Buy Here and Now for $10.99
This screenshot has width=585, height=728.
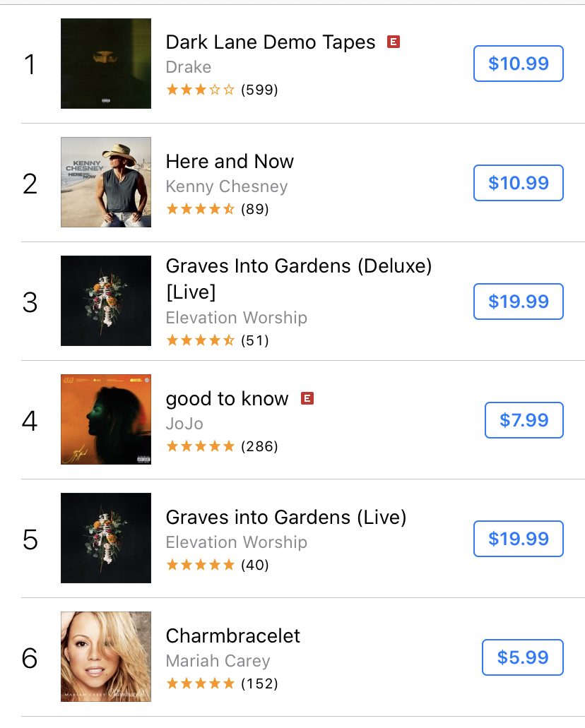[x=518, y=183]
